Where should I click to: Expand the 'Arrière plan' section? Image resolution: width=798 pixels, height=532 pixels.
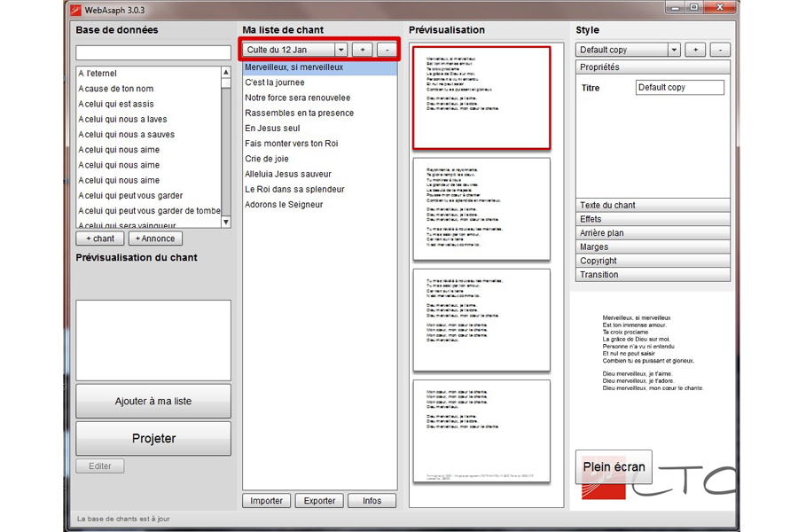(653, 233)
